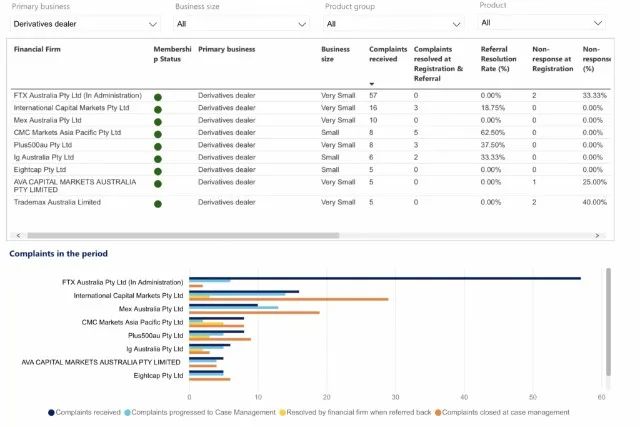
Task: Toggle Complaints progressed to Case Management legend
Action: tap(200, 412)
